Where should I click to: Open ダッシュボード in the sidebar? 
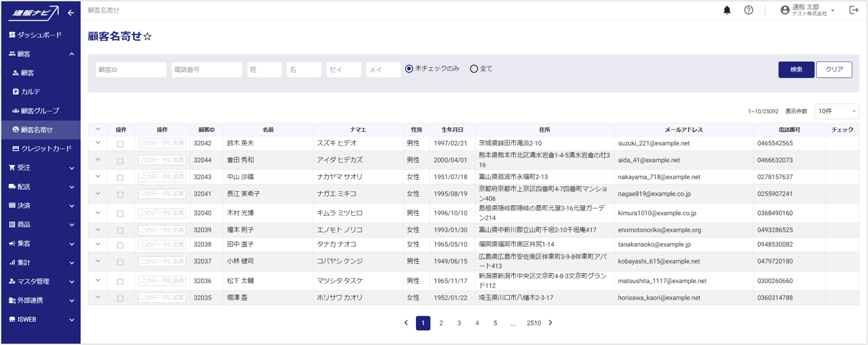[39, 35]
